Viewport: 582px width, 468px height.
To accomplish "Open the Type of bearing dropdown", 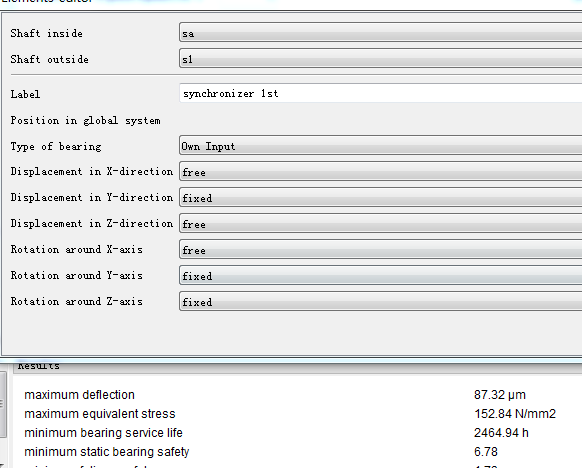I will point(380,145).
